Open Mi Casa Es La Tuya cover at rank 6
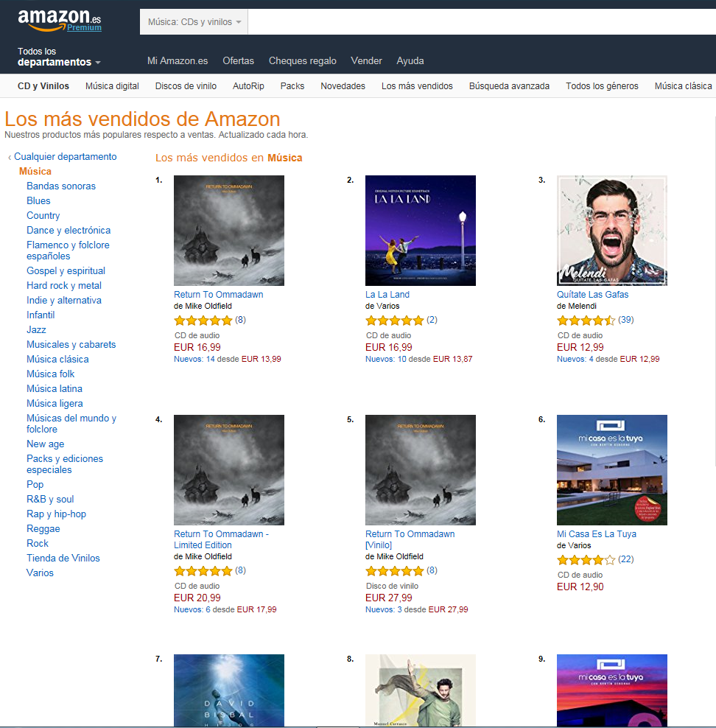The width and height of the screenshot is (716, 728). [612, 470]
